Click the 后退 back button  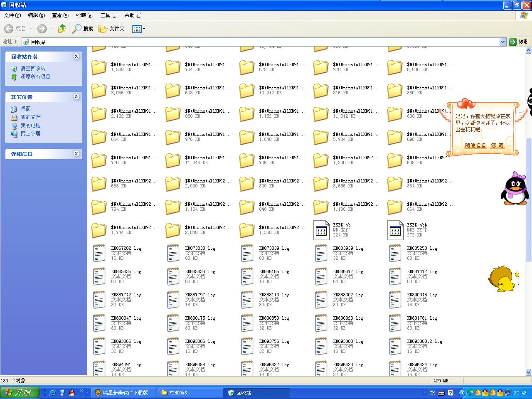coord(15,29)
